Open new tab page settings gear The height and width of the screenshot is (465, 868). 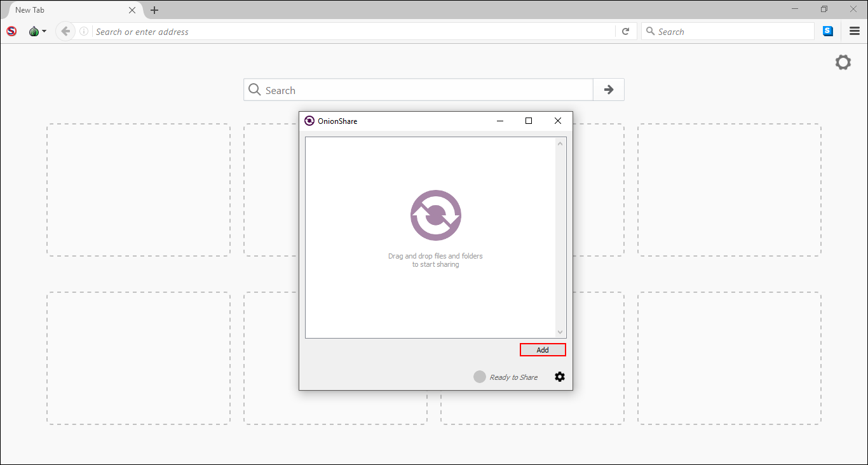[x=843, y=62]
